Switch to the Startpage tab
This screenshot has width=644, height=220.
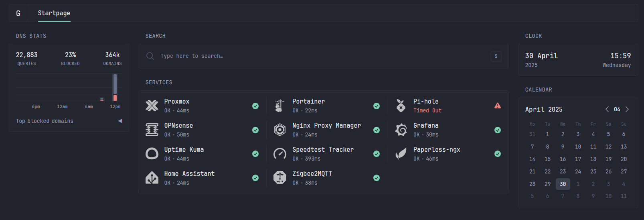tap(54, 13)
